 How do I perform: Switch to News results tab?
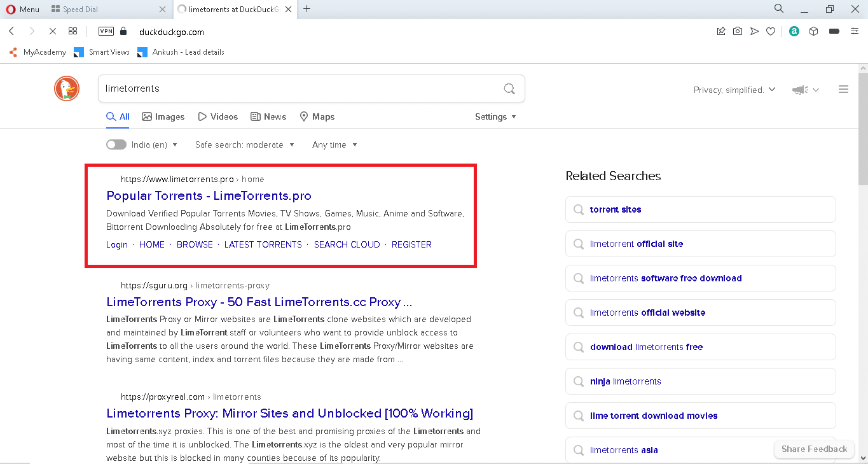tap(268, 116)
